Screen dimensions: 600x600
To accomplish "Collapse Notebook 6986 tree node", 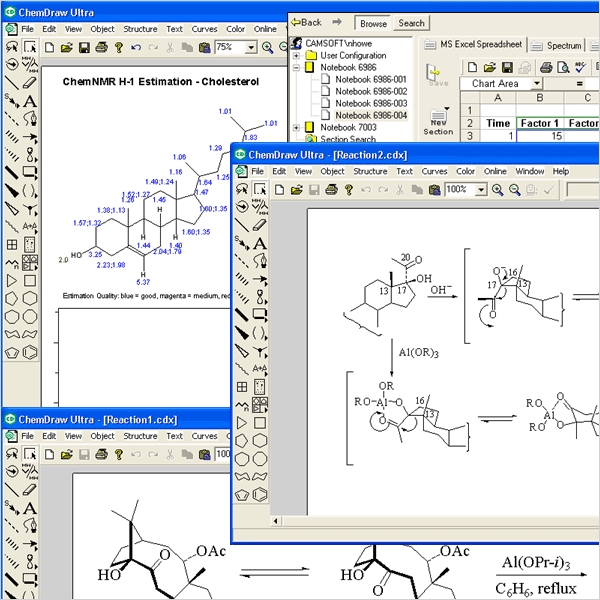I will [296, 68].
